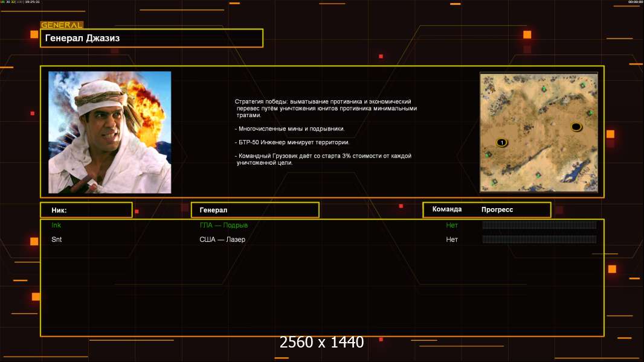Click General Jaziz portrait image
This screenshot has width=644, height=362.
point(109,132)
